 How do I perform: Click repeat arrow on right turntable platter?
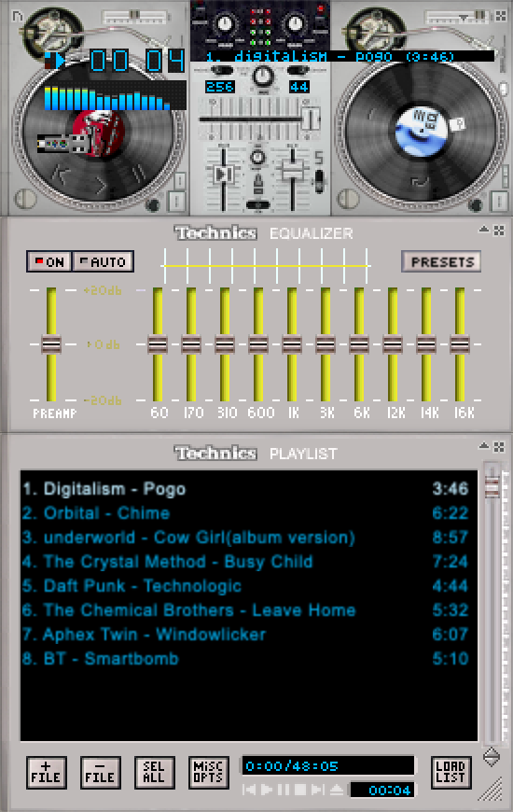click(x=418, y=181)
